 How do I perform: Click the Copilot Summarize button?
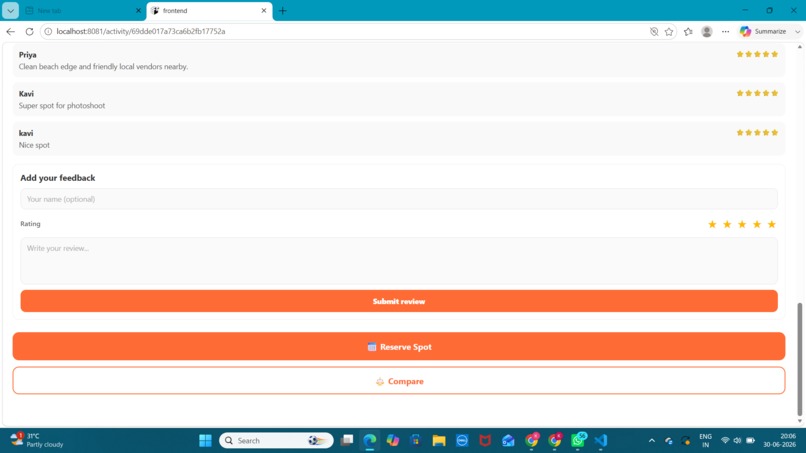pyautogui.click(x=763, y=31)
